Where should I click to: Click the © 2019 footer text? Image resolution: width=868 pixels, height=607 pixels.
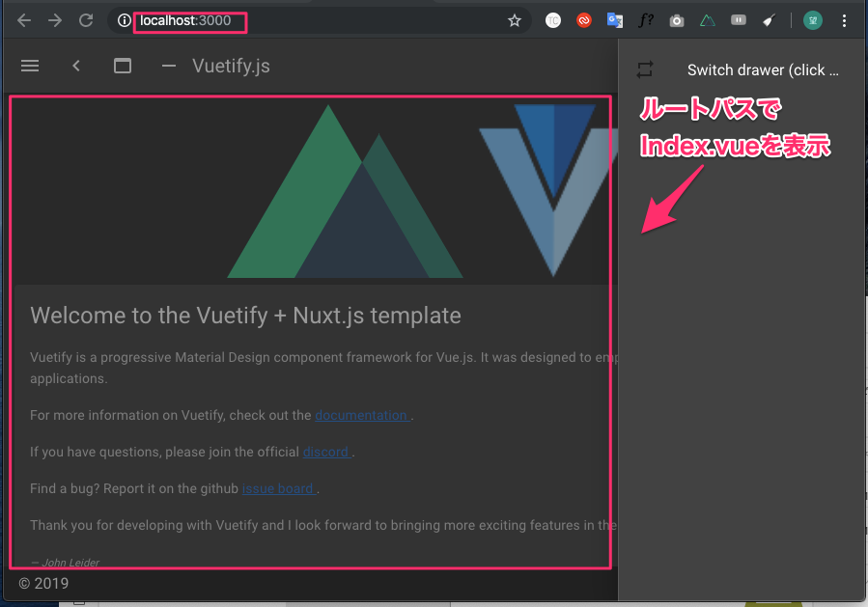[x=43, y=583]
